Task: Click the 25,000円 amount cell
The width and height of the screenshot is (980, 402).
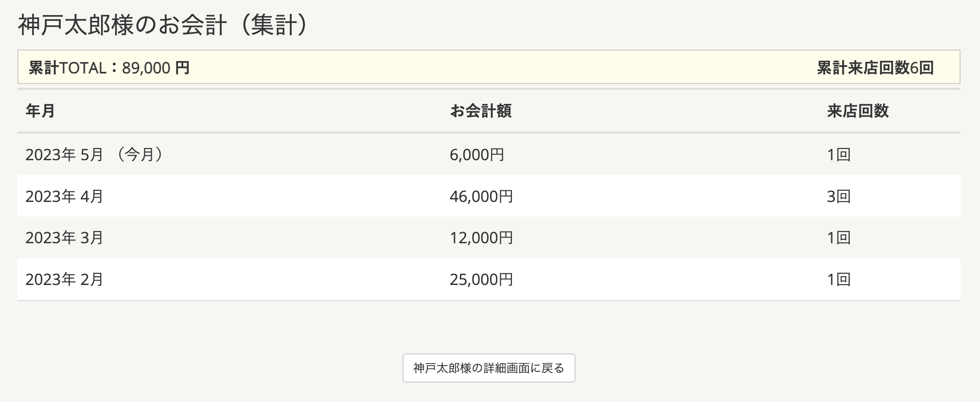Action: [481, 279]
